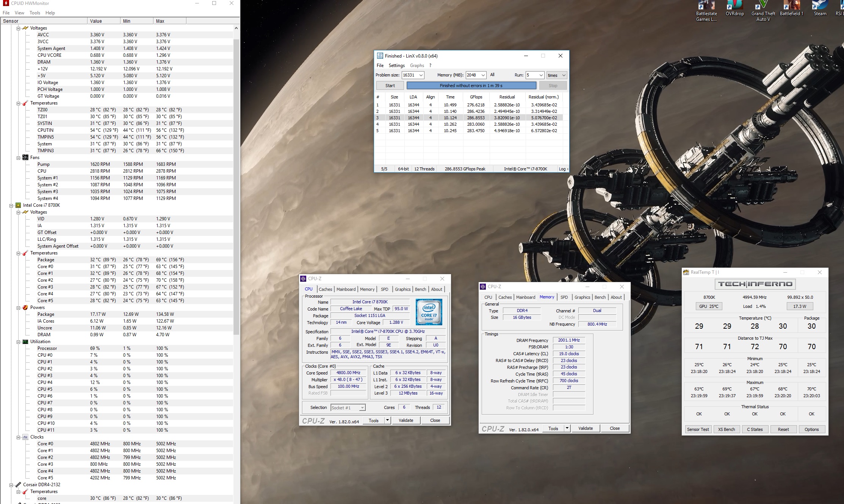Click the TechInferno logo in RealTemp
Image resolution: width=844 pixels, height=504 pixels.
(x=755, y=284)
